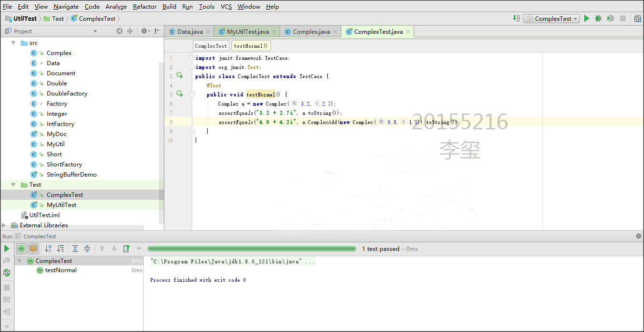This screenshot has width=644, height=332.
Task: Open the VCS menu
Action: (226, 6)
